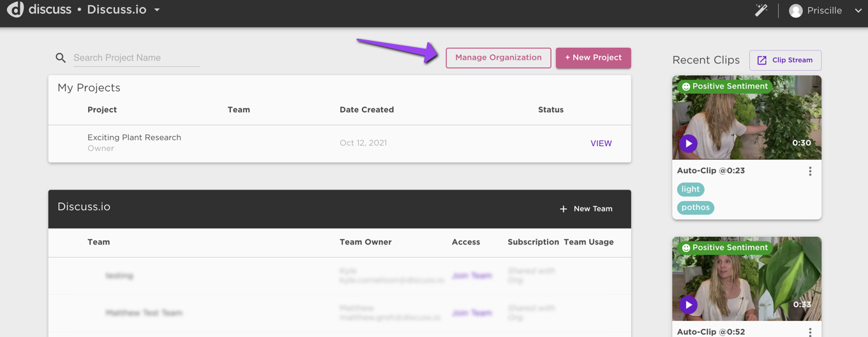The image size is (868, 337).
Task: Join the Matthew Test Team
Action: pos(472,313)
